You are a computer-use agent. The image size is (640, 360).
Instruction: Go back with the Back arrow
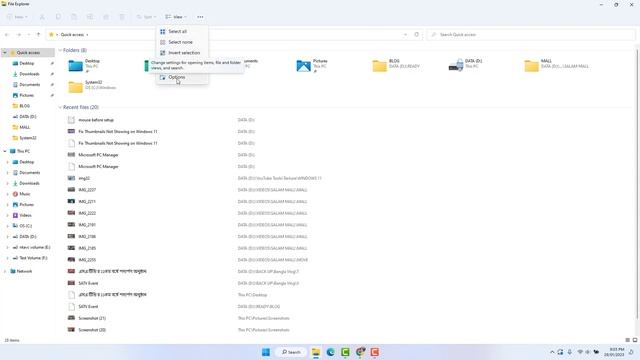point(7,35)
